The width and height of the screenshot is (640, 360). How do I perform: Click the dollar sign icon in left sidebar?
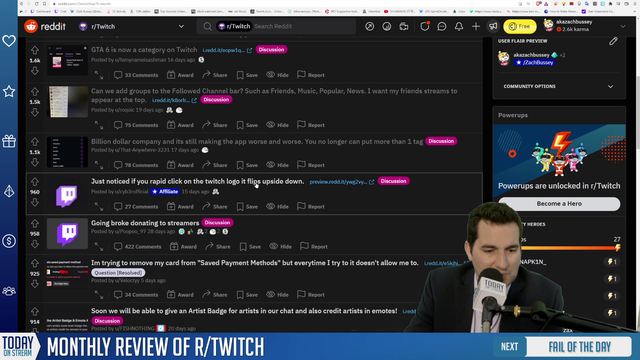click(x=9, y=241)
